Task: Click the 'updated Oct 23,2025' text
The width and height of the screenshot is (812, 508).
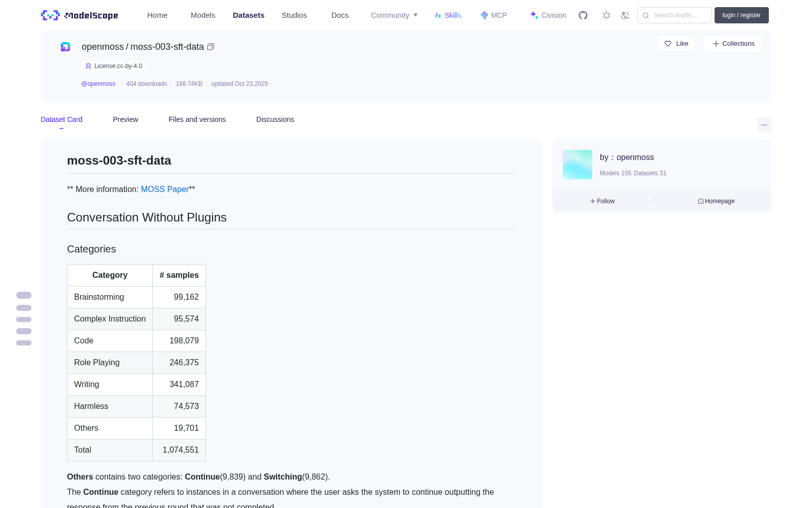Action: click(240, 84)
